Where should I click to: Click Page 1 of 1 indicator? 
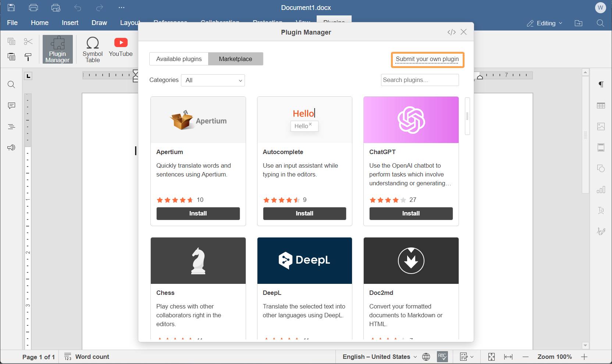(39, 357)
